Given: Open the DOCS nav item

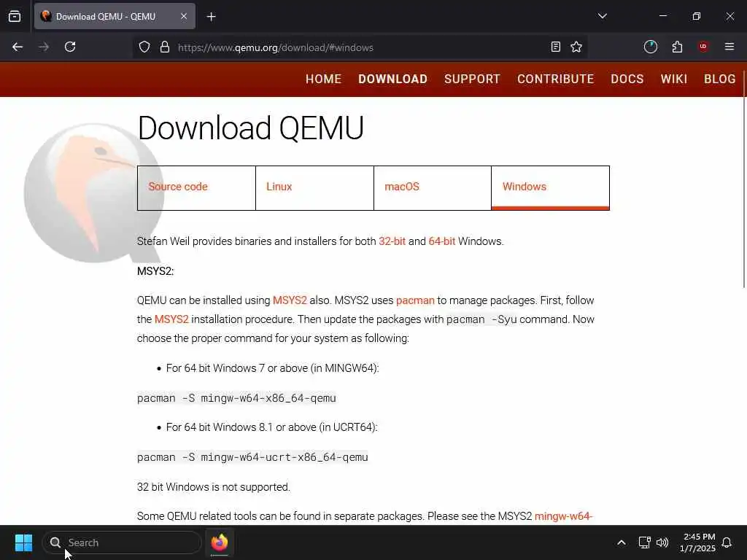Looking at the screenshot, I should pos(627,79).
